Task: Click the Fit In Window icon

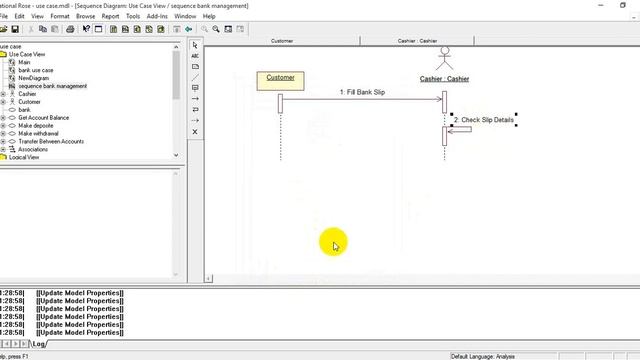Action: pos(228,29)
